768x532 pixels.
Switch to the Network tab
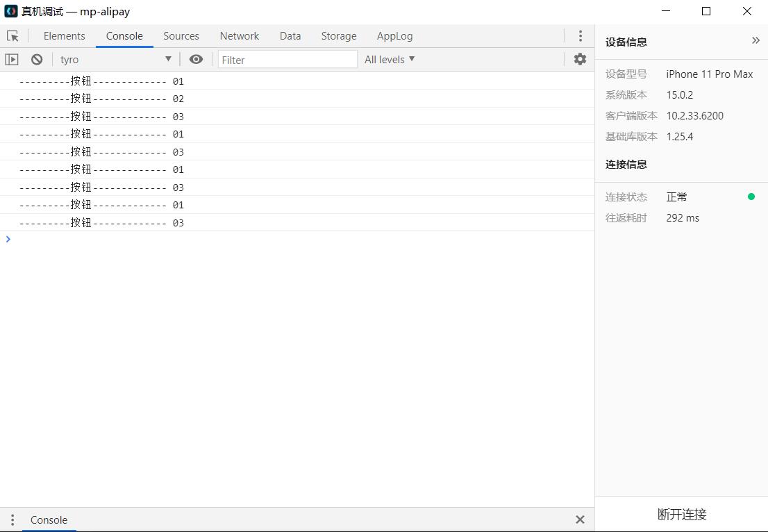tap(239, 36)
